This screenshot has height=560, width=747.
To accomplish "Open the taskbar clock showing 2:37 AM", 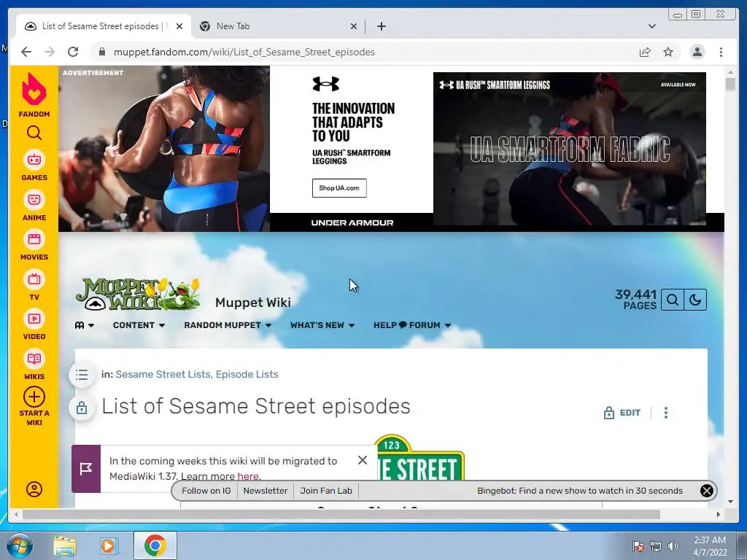I will click(710, 546).
